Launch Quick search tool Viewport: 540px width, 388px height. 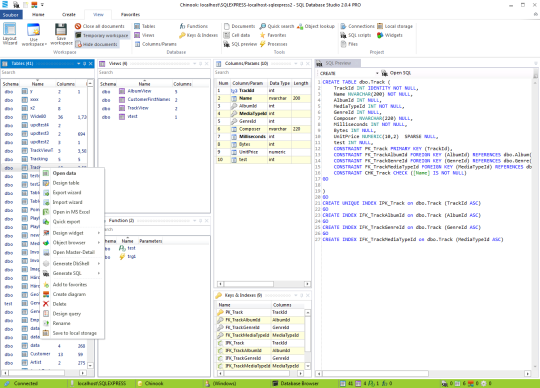(277, 26)
